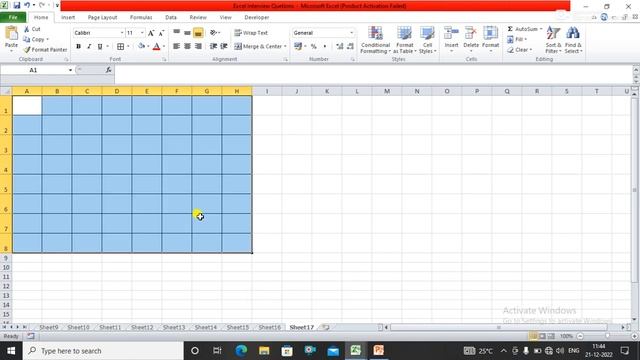Open the File tab
The height and width of the screenshot is (360, 640).
[13, 17]
